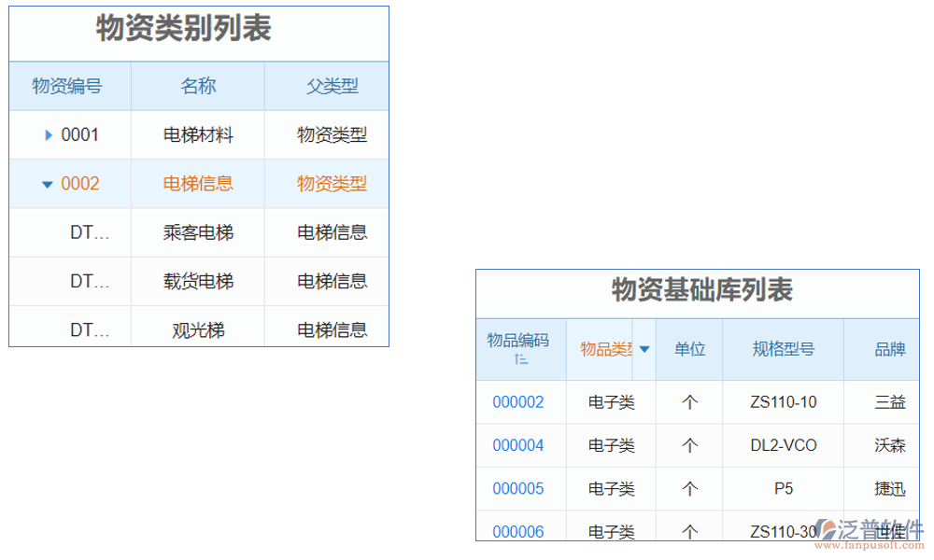Open record 000002 details
The width and height of the screenshot is (934, 560).
[x=518, y=401]
